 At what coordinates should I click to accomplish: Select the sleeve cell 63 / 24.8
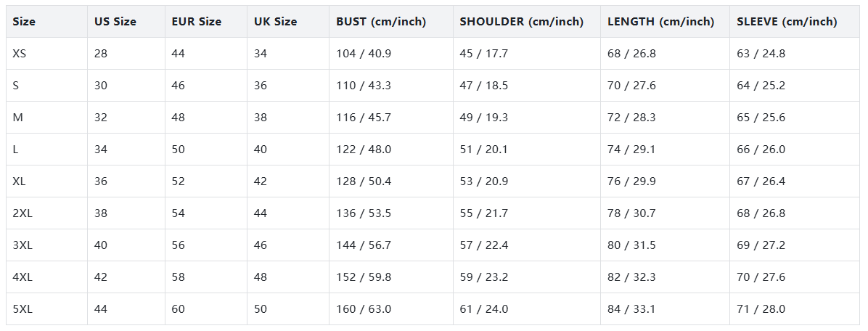(x=761, y=54)
